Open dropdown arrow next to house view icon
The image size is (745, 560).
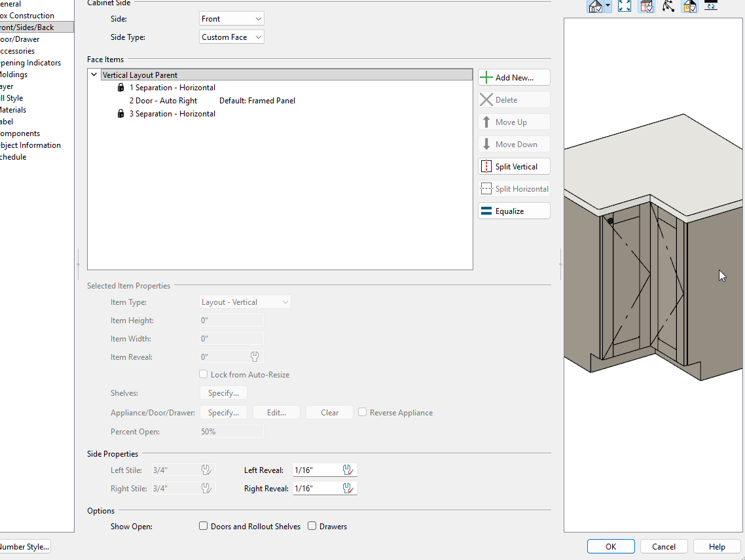coord(608,6)
